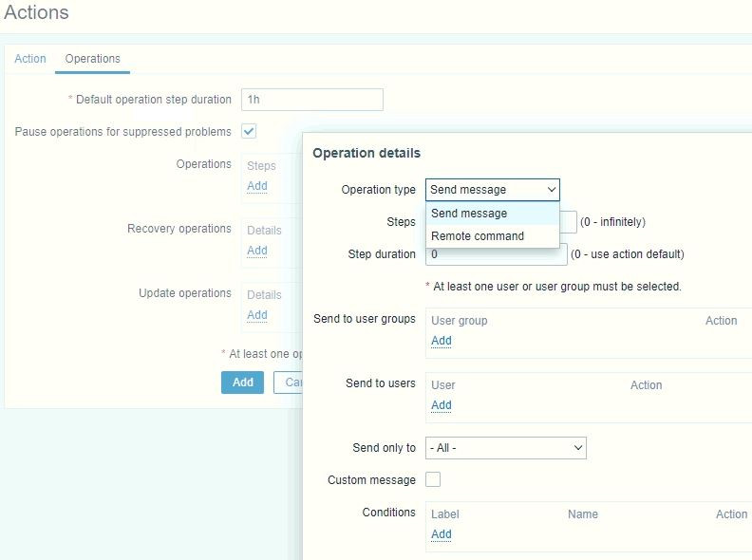Image resolution: width=752 pixels, height=560 pixels.
Task: Click the Step duration input field
Action: coord(496,256)
